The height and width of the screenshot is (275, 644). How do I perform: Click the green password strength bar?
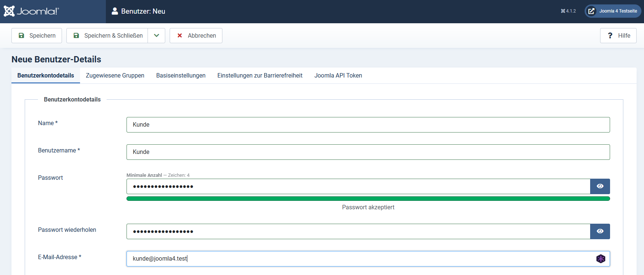point(368,199)
